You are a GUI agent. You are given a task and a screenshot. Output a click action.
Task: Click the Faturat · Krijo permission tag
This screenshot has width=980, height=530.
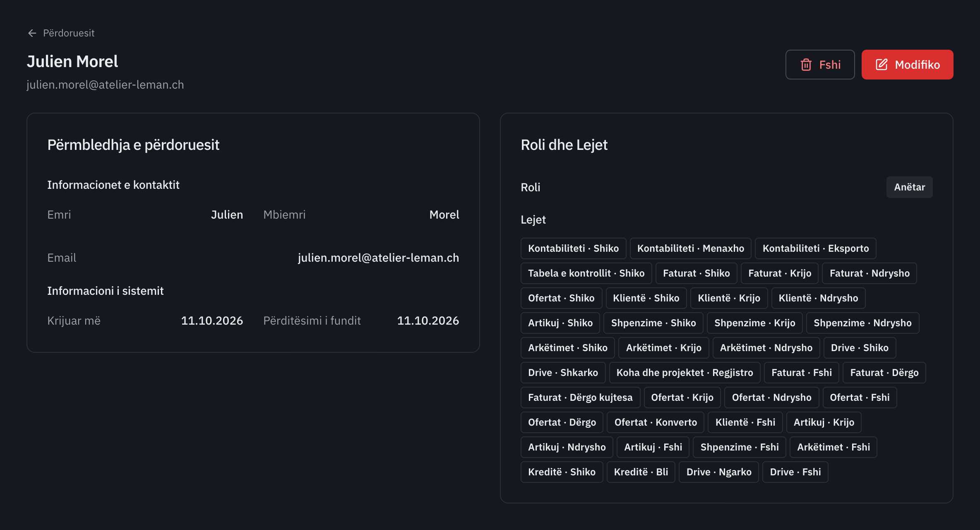[779, 273]
